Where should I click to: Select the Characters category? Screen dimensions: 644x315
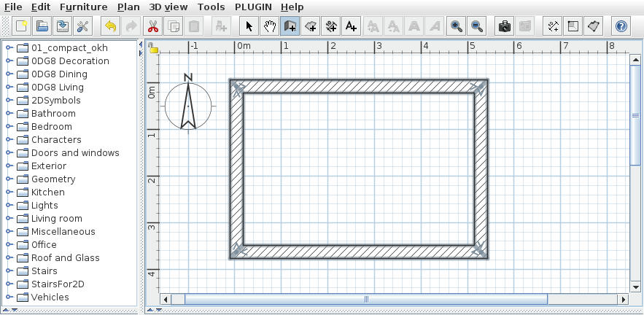56,139
